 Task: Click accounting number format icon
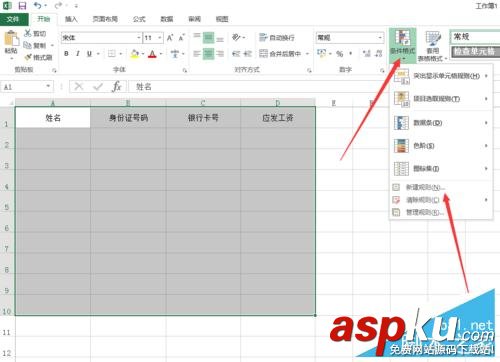click(x=321, y=53)
